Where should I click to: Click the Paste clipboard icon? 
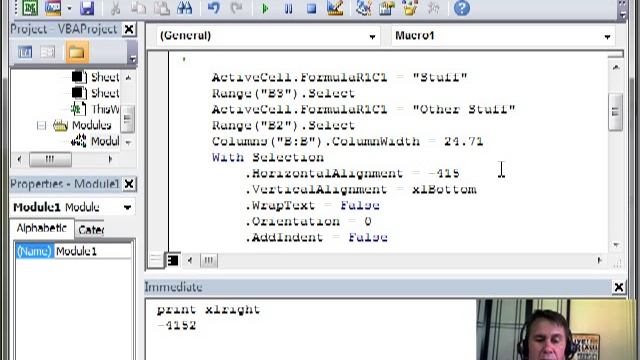162,8
